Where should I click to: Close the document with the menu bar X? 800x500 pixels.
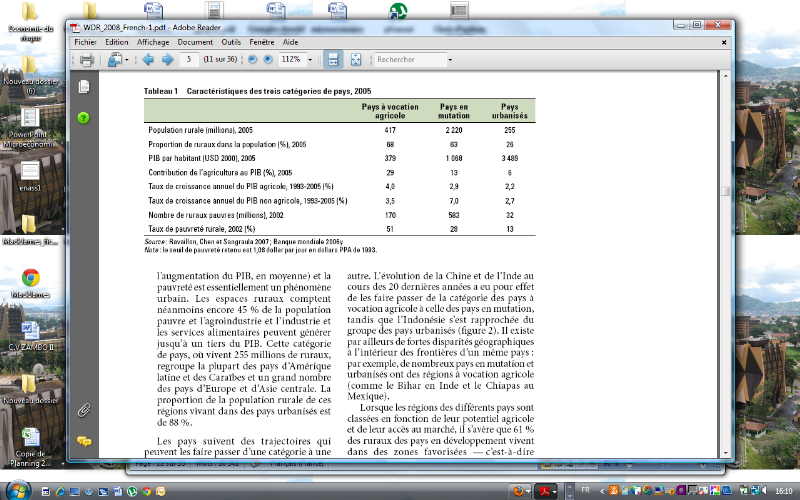(724, 43)
